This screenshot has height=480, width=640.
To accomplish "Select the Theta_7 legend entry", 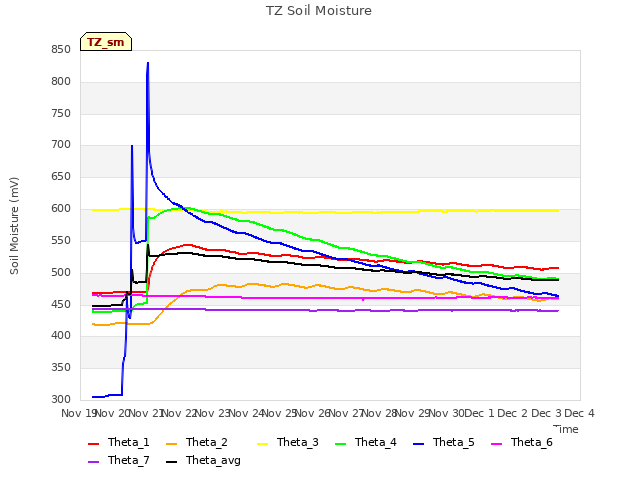I will tap(119, 460).
